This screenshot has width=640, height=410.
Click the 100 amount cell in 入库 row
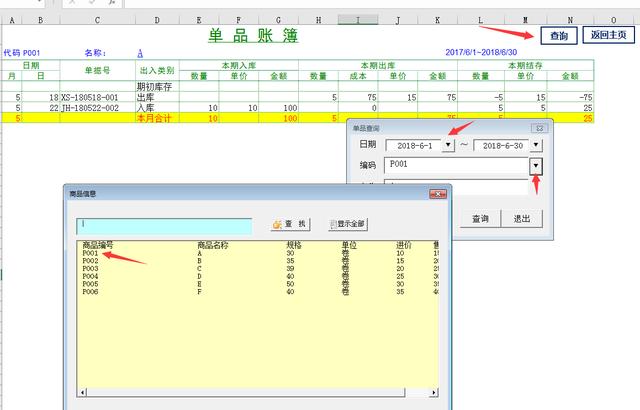coord(278,108)
